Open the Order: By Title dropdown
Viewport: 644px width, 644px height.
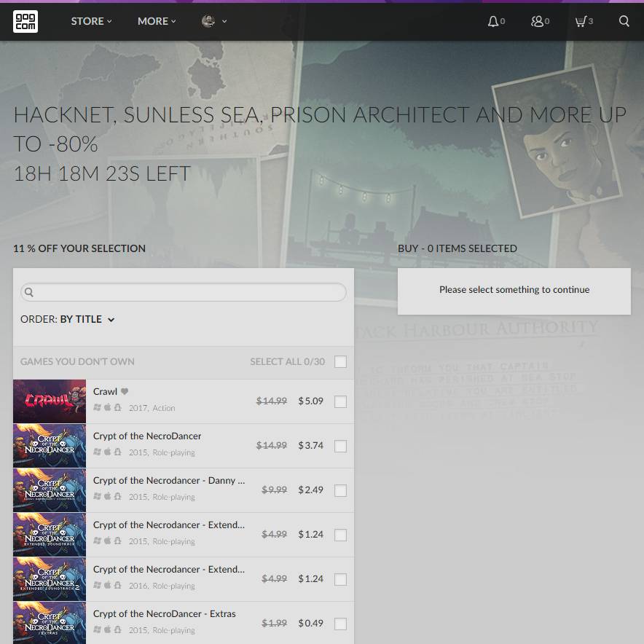coord(67,319)
